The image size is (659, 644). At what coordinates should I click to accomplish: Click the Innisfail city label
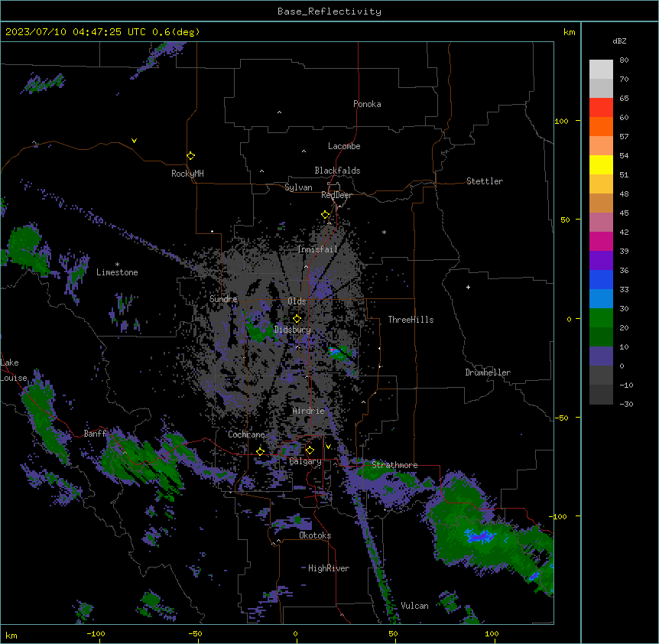pyautogui.click(x=317, y=249)
